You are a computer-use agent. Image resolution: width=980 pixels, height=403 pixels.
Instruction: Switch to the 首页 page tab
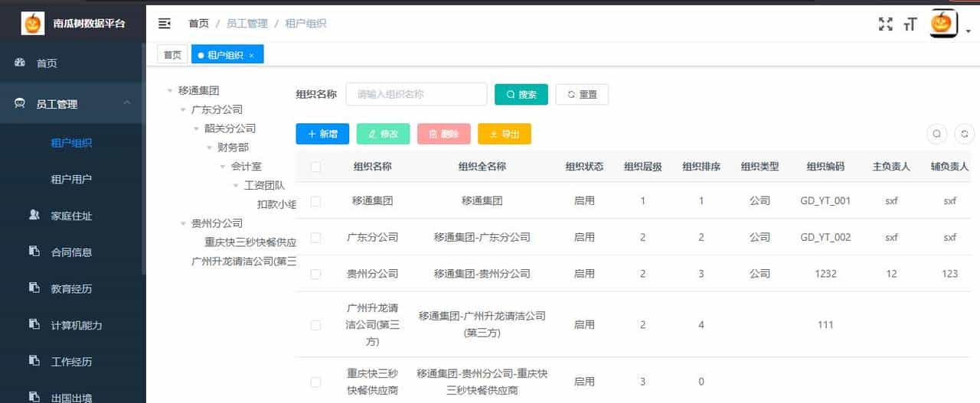(172, 55)
